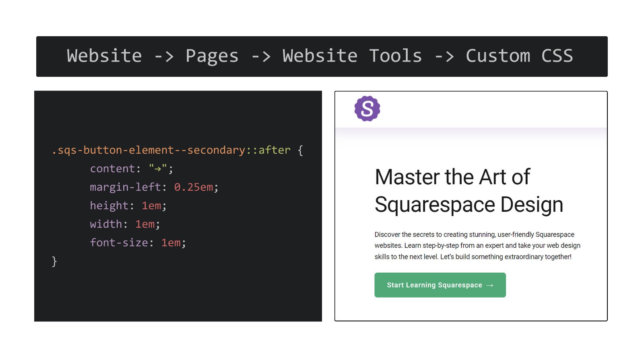
Task: Click the paragraph starting 'Discover the secrets'
Action: tap(477, 245)
